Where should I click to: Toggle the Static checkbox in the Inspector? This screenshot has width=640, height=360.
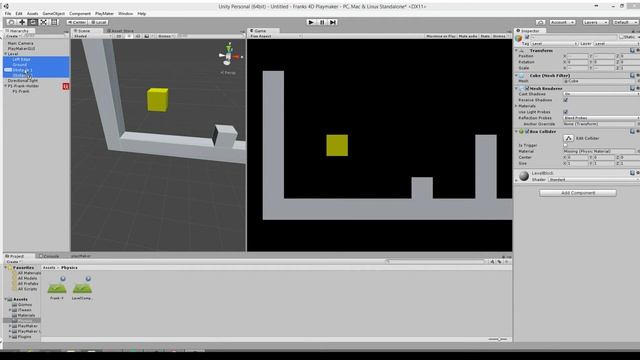tap(621, 37)
